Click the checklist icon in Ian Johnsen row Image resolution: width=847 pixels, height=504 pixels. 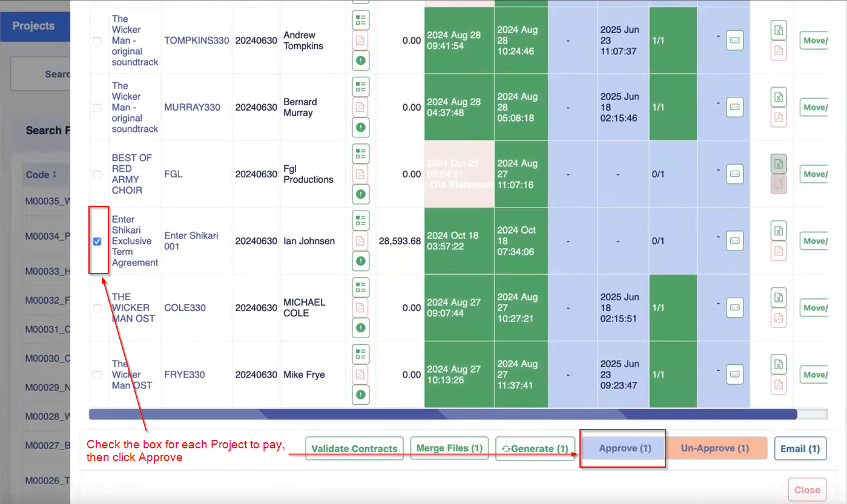tap(361, 221)
